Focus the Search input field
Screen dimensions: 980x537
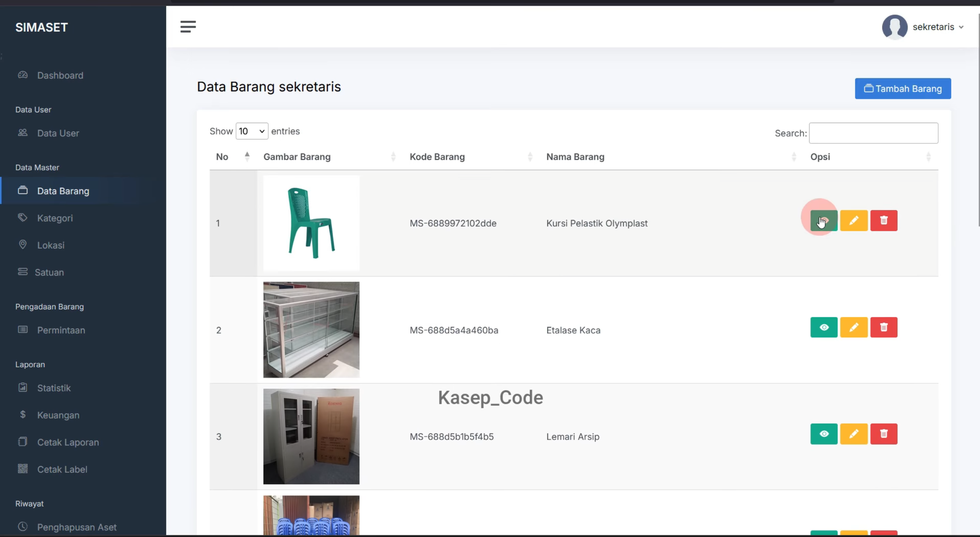(x=873, y=133)
